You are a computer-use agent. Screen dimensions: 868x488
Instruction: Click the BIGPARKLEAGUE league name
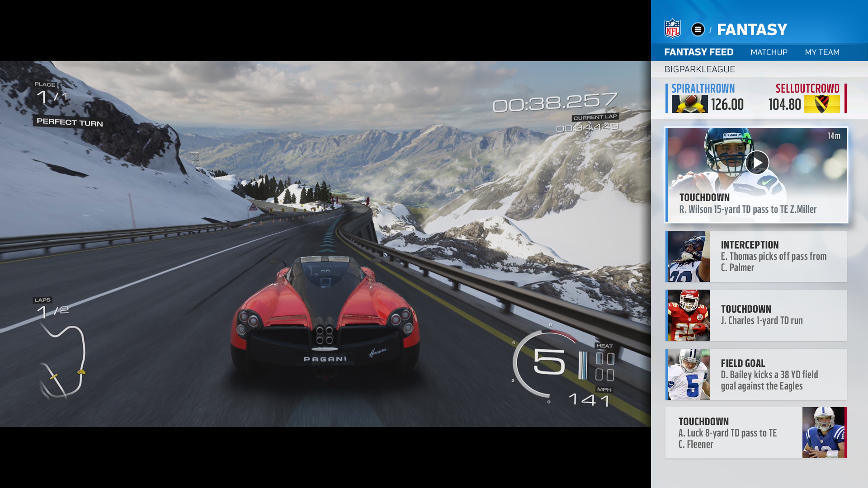[x=700, y=69]
